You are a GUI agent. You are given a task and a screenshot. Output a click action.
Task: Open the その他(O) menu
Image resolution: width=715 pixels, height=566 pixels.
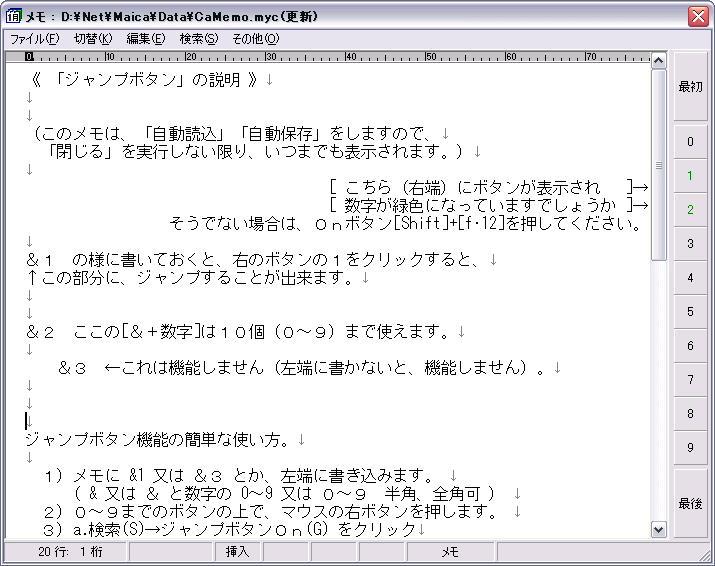[256, 39]
